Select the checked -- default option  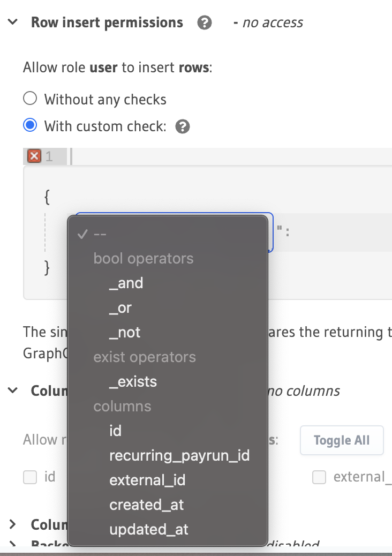click(99, 234)
